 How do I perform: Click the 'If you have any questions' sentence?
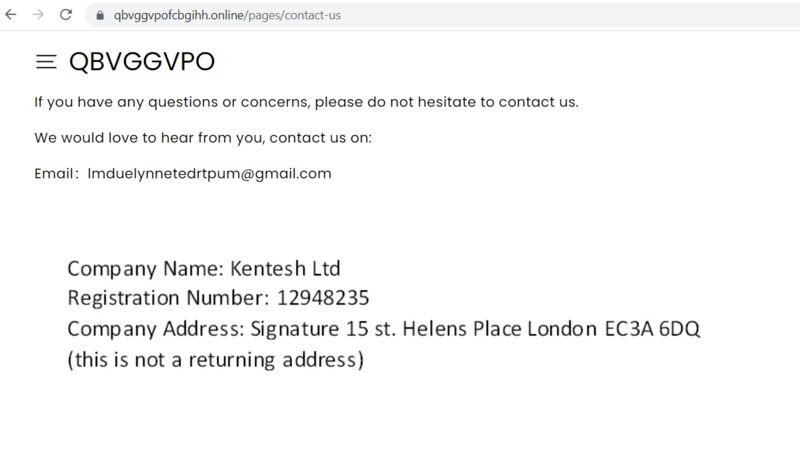point(306,102)
